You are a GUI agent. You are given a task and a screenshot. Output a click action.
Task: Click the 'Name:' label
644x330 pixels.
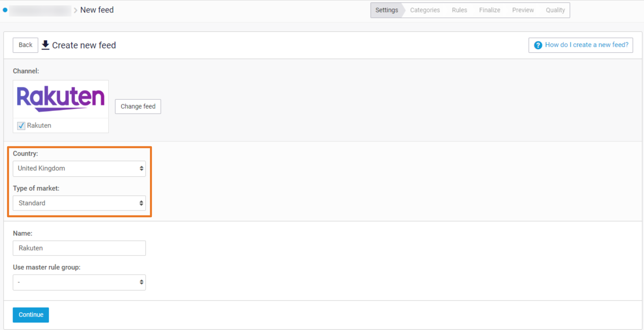pyautogui.click(x=23, y=233)
